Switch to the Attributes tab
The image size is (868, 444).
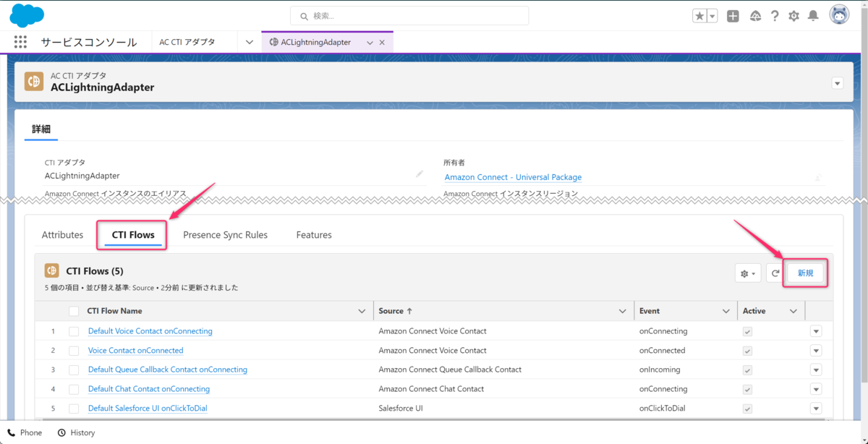click(x=62, y=235)
